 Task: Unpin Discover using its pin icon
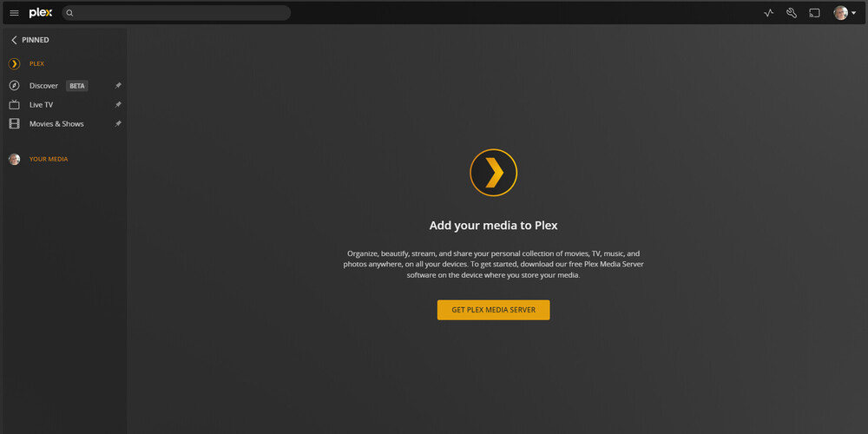[x=118, y=86]
